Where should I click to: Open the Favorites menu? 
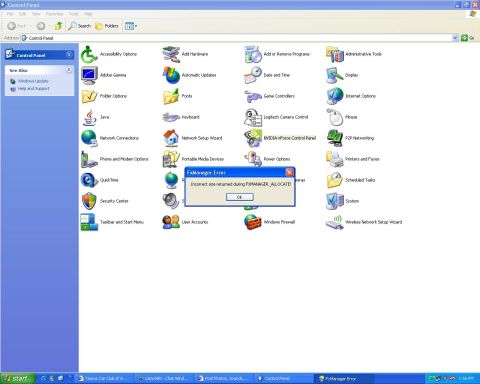click(x=54, y=14)
